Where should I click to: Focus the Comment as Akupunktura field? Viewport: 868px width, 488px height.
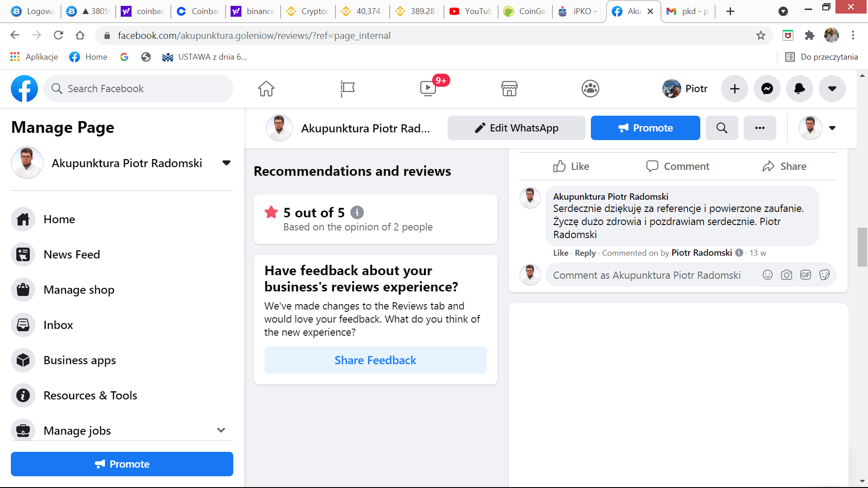point(647,275)
